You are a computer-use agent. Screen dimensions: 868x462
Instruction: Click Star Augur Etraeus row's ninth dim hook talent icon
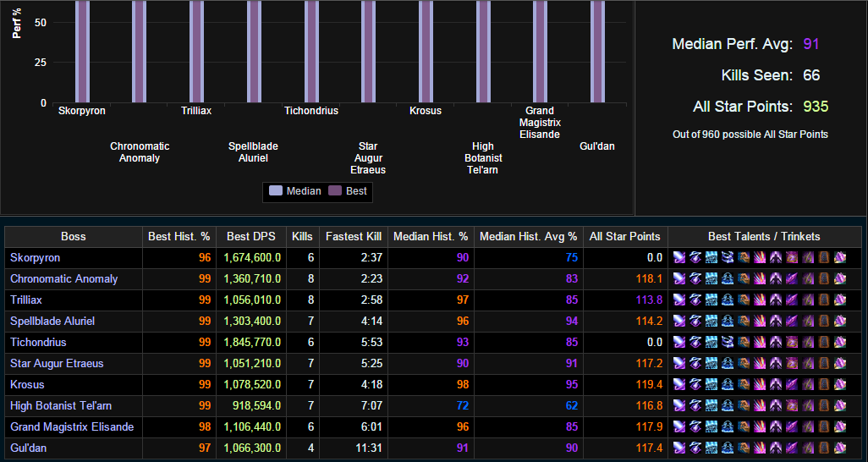[x=808, y=363]
